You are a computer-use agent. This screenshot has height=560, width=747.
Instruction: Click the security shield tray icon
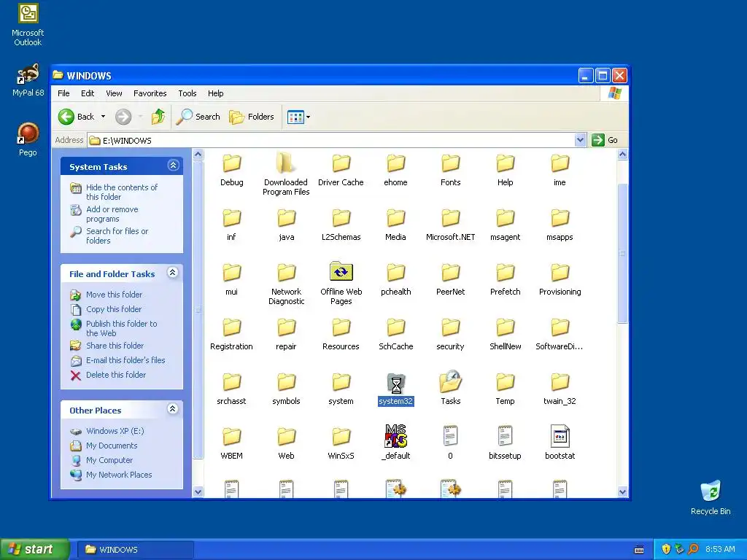tap(666, 549)
